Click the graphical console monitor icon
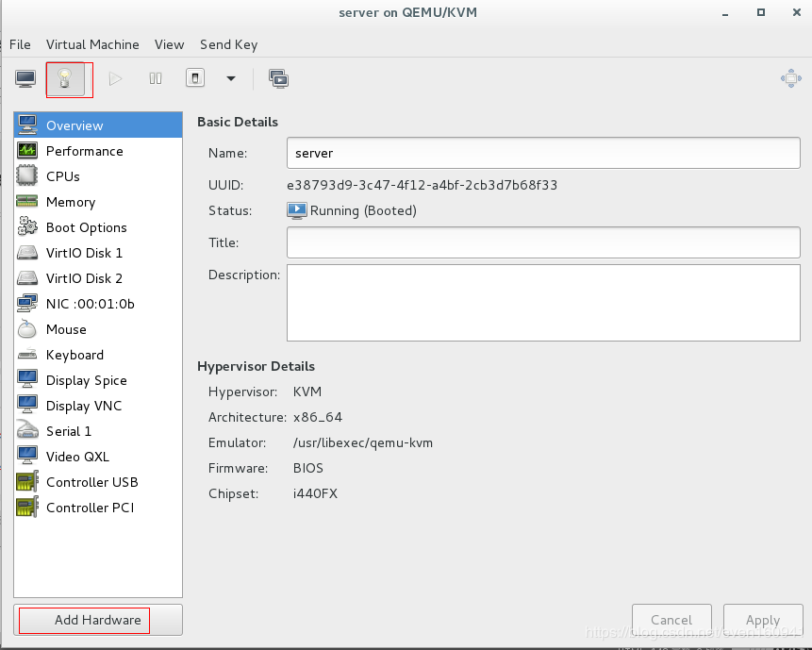812x650 pixels. click(x=25, y=79)
